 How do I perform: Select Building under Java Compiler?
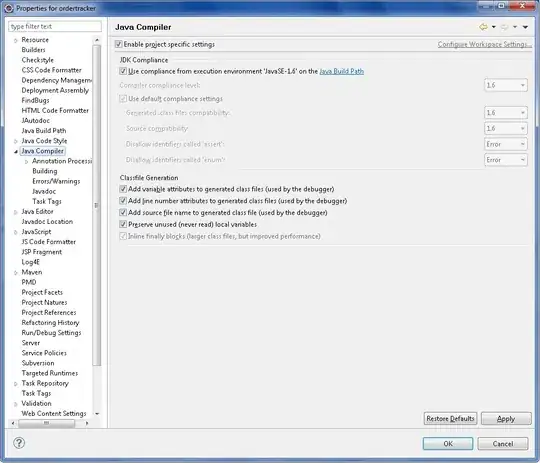tap(45, 171)
